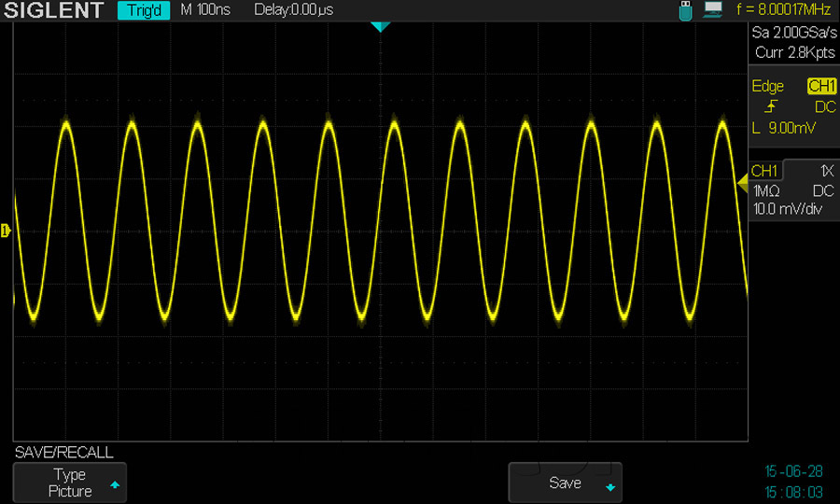Toggle the 1X probe attenuation setting
840x504 pixels.
point(825,171)
